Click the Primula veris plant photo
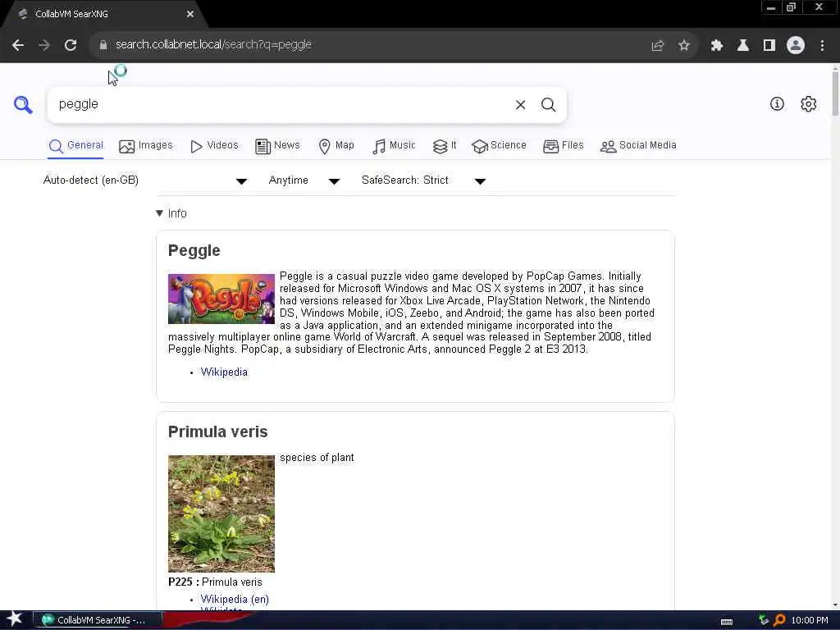 (221, 514)
